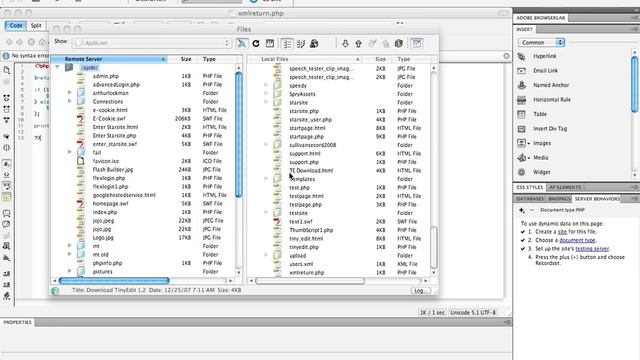
Task: Open the Common category dropdown in Insert
Action: [x=541, y=42]
